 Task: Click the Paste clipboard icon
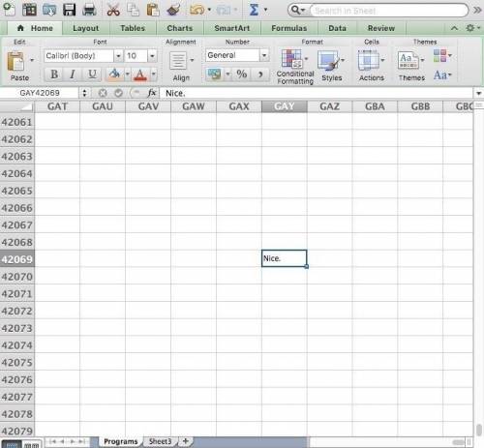(15, 61)
